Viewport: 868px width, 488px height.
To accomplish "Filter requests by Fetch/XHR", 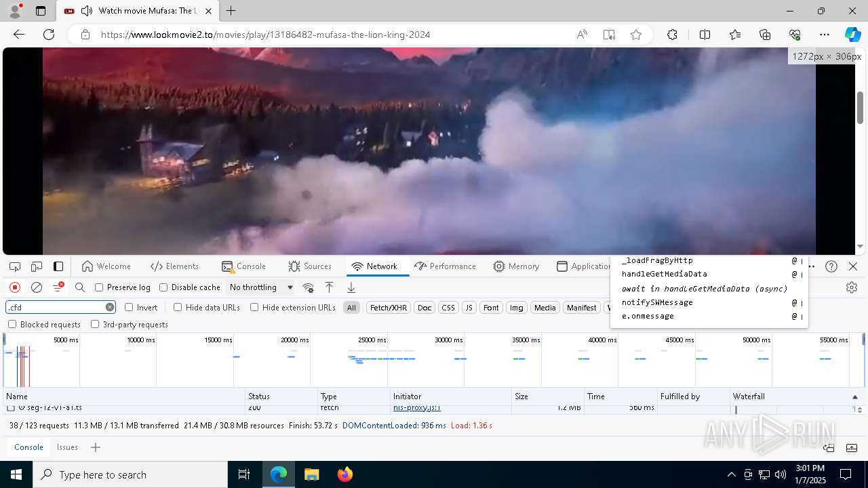I will (389, 307).
